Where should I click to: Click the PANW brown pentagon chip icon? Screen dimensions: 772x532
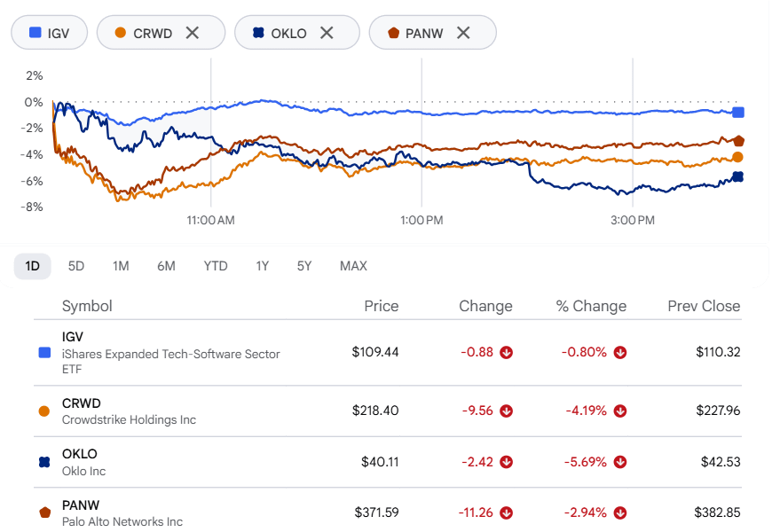(x=393, y=33)
